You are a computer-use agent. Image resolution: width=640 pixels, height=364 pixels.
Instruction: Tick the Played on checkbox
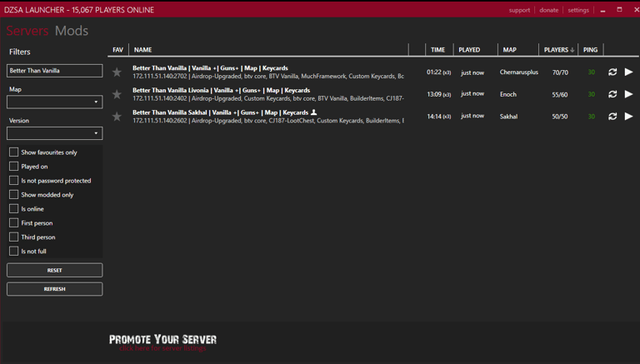pyautogui.click(x=14, y=167)
